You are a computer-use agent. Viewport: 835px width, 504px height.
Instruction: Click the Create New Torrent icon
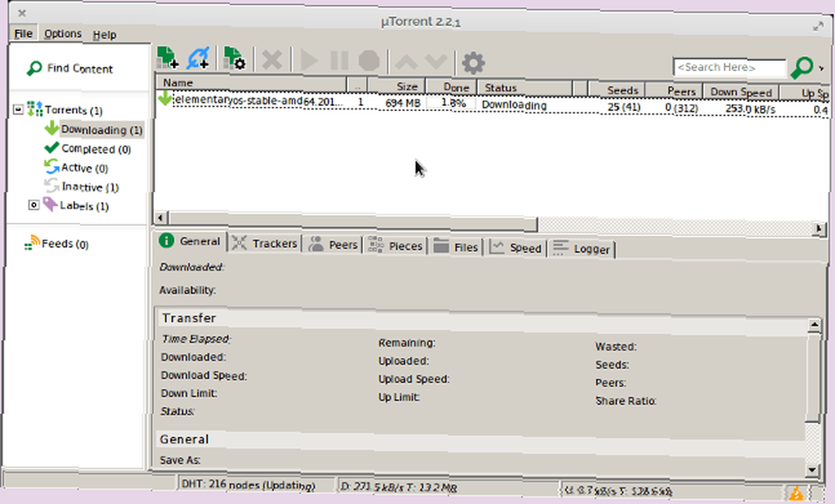[x=234, y=58]
